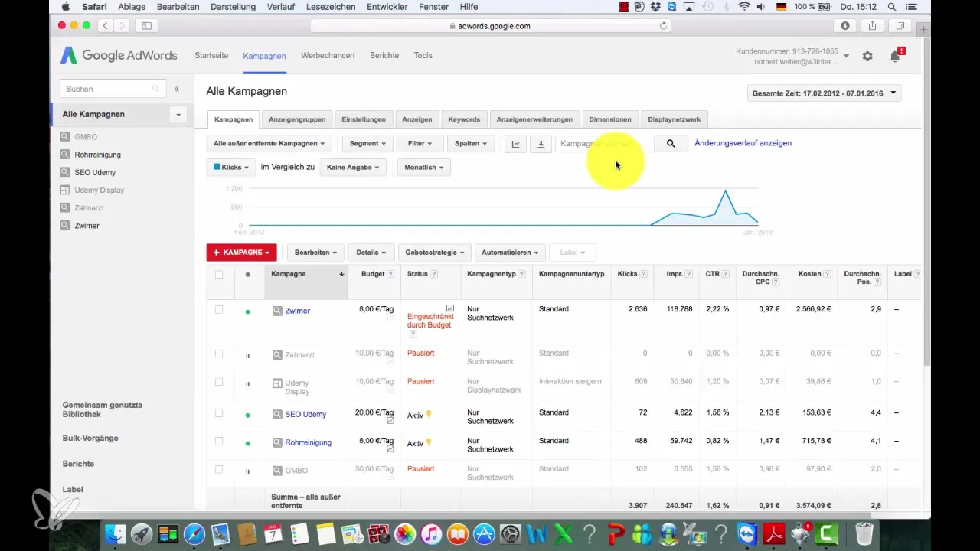
Task: Open the Spalten dropdown
Action: [471, 143]
